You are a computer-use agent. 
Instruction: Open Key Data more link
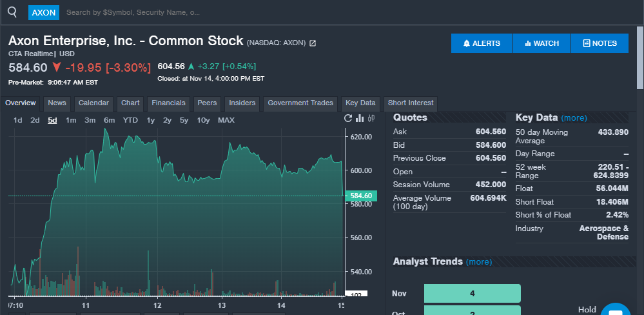(574, 118)
